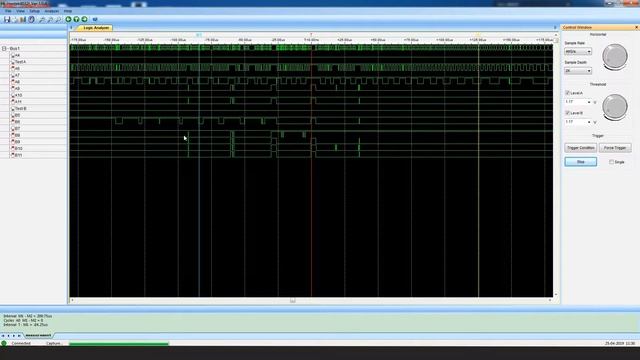Click the Force Trigger button

[615, 148]
